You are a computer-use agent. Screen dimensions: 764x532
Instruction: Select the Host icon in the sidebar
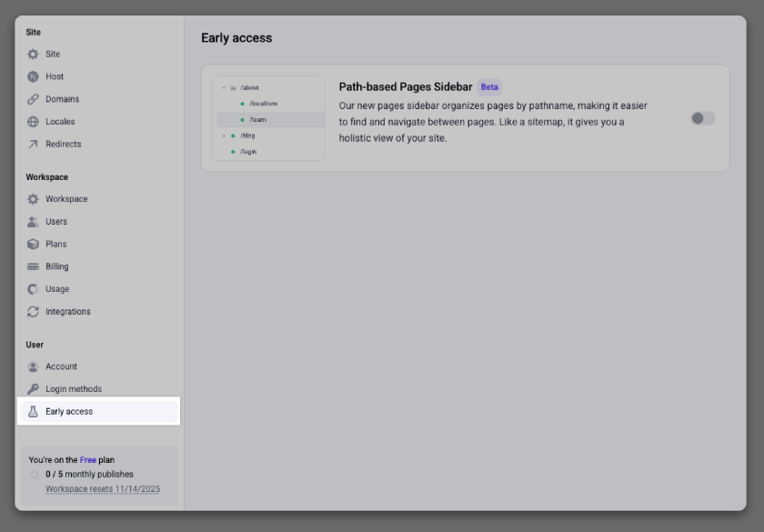(x=31, y=76)
